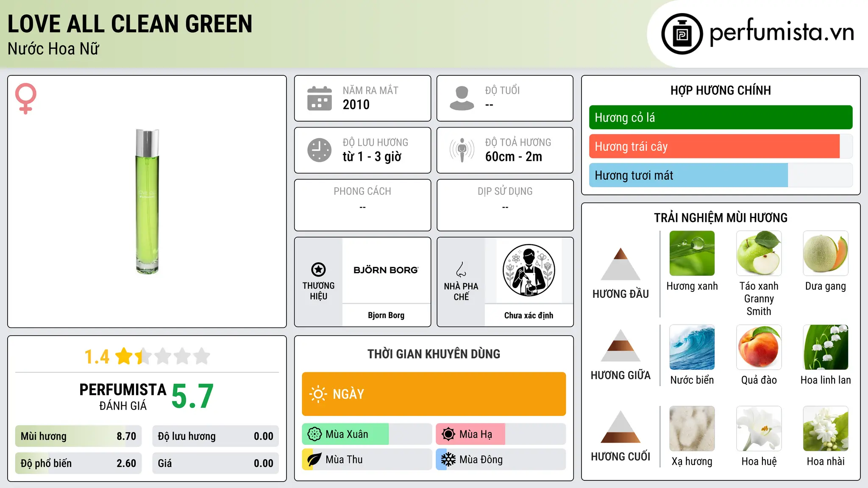868x488 pixels.
Task: Click the longevity value từ 1 - 3 giờ
Action: point(372,157)
